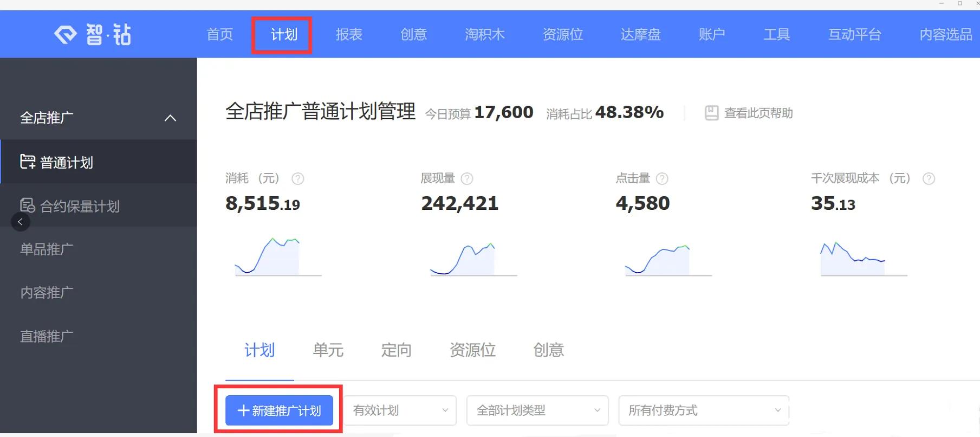Click the 消耗 trend chart
Viewport: 980px width, 437px height.
pos(278,256)
